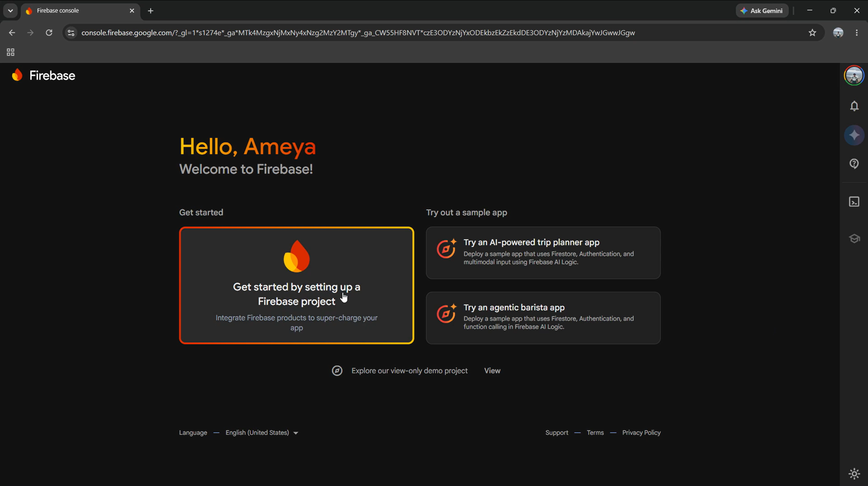Click the "Get started" section label
868x486 pixels.
click(201, 212)
